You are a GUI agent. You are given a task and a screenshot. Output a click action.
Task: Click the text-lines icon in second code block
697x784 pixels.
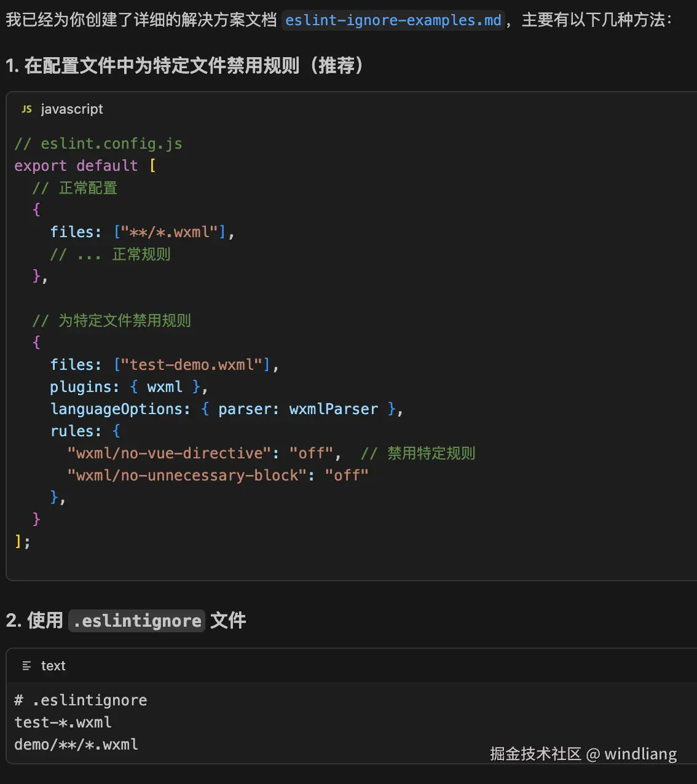point(26,665)
